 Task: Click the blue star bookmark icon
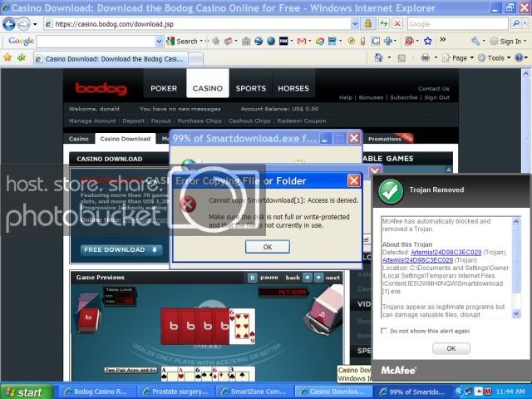click(428, 42)
